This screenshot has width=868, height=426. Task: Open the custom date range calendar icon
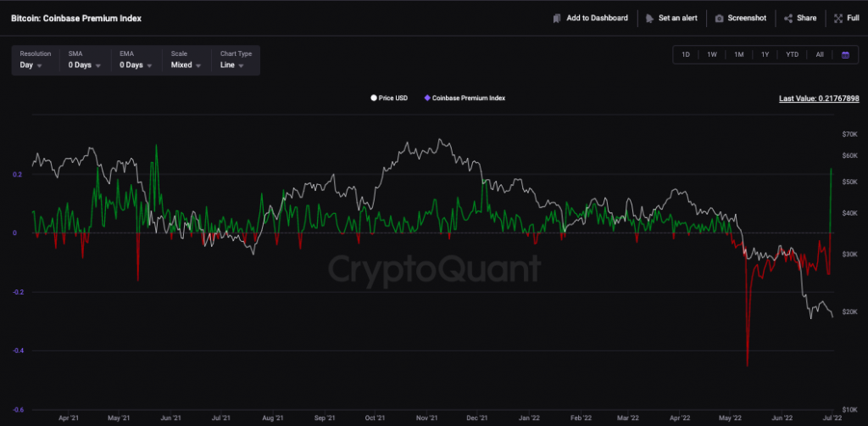pos(845,55)
